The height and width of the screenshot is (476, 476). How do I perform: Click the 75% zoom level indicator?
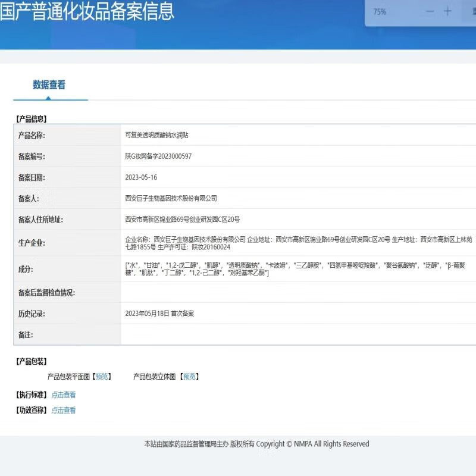pos(380,12)
